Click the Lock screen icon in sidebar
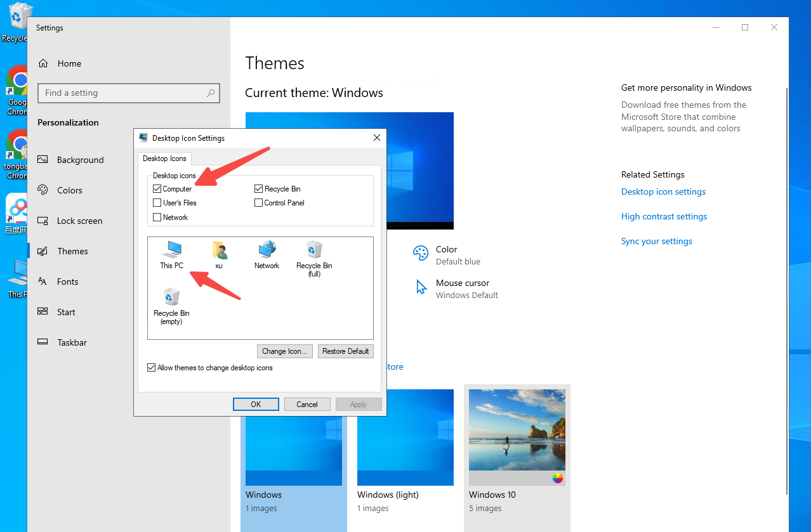Screen dimensions: 811x532 [43, 221]
